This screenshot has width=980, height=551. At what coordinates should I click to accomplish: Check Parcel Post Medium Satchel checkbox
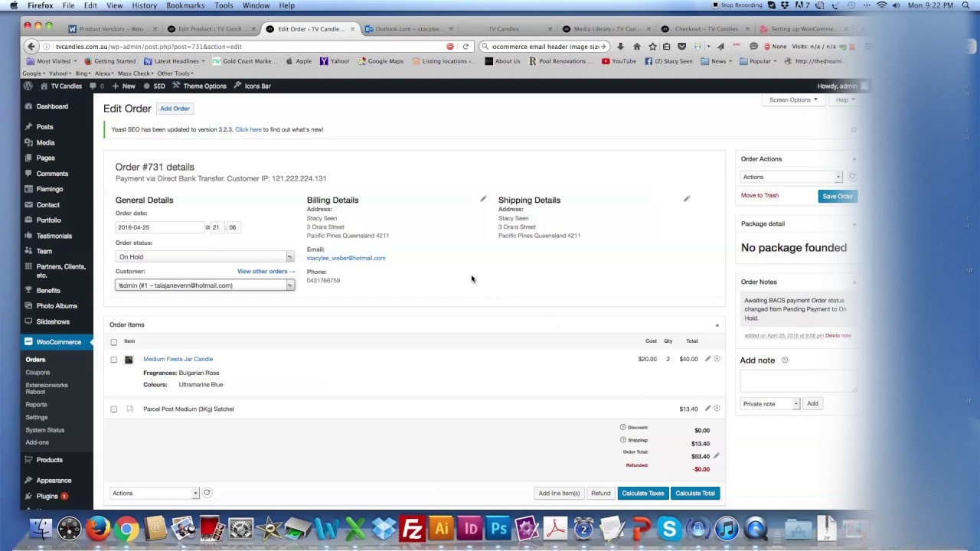point(114,409)
